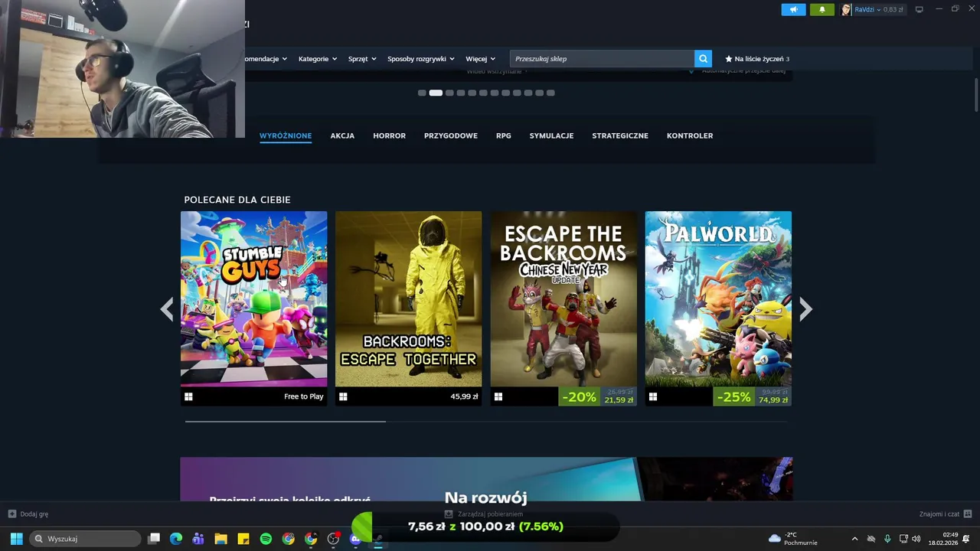This screenshot has width=980, height=551.
Task: Switch to the Akcja tab
Action: point(342,135)
